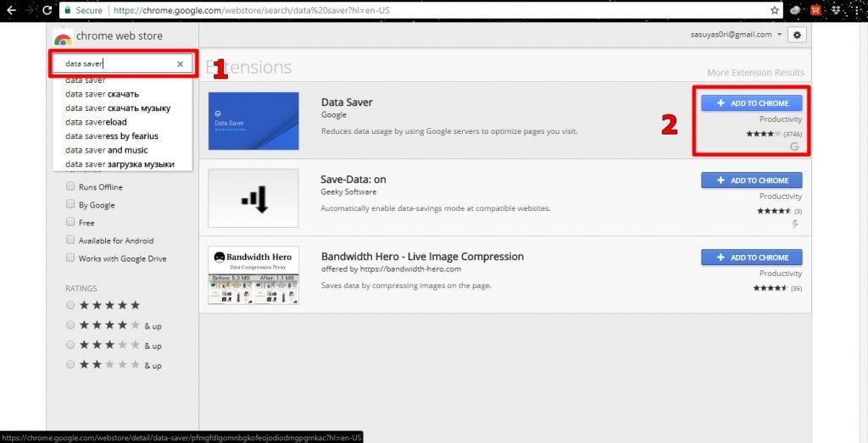Select the four stars & up rating

(x=70, y=324)
